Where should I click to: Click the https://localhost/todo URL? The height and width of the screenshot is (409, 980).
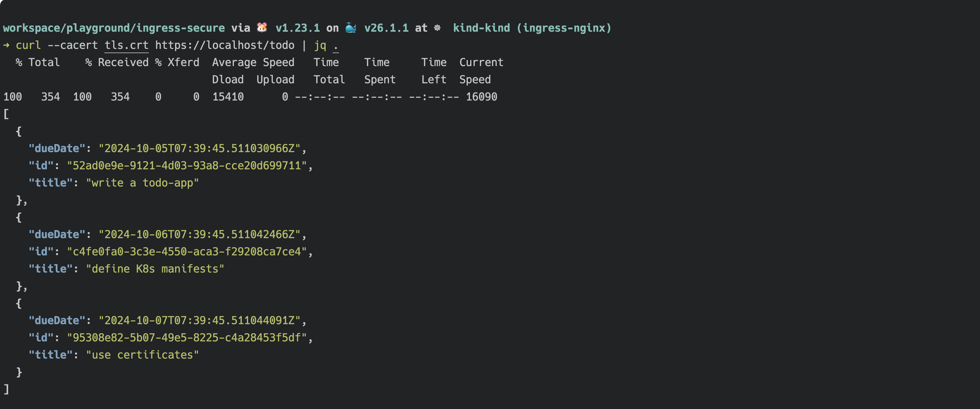pyautogui.click(x=225, y=45)
